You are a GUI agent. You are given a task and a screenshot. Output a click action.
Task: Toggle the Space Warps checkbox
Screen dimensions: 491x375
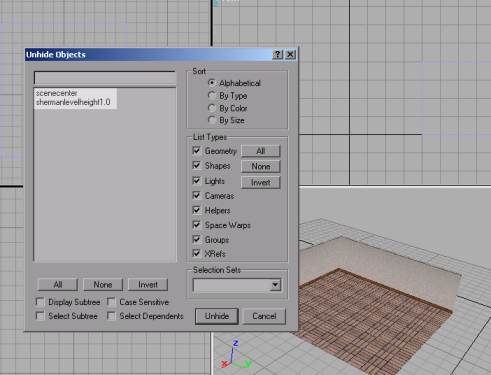point(197,225)
